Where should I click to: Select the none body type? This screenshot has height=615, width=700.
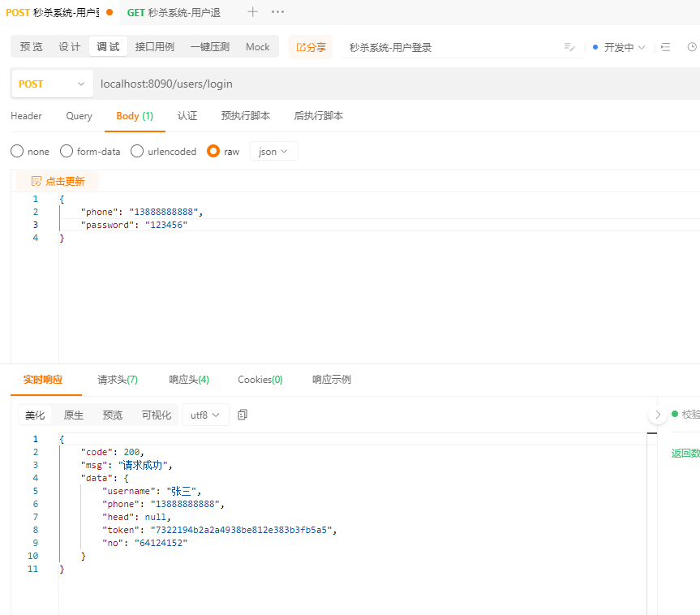17,152
